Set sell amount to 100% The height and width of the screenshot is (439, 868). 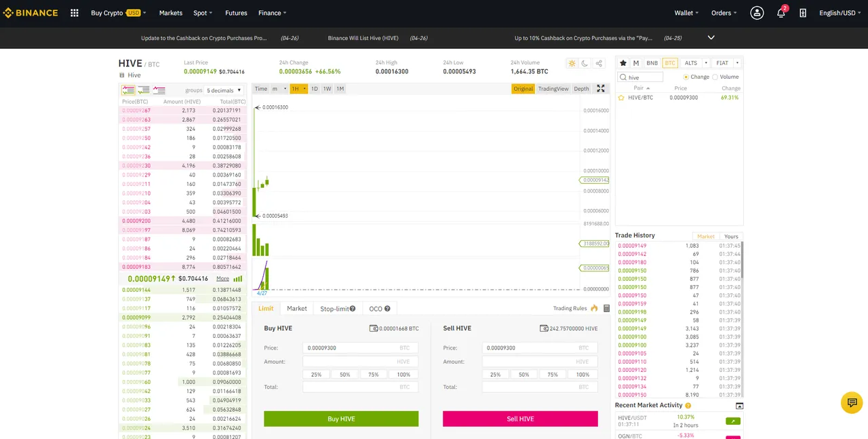[x=583, y=375]
